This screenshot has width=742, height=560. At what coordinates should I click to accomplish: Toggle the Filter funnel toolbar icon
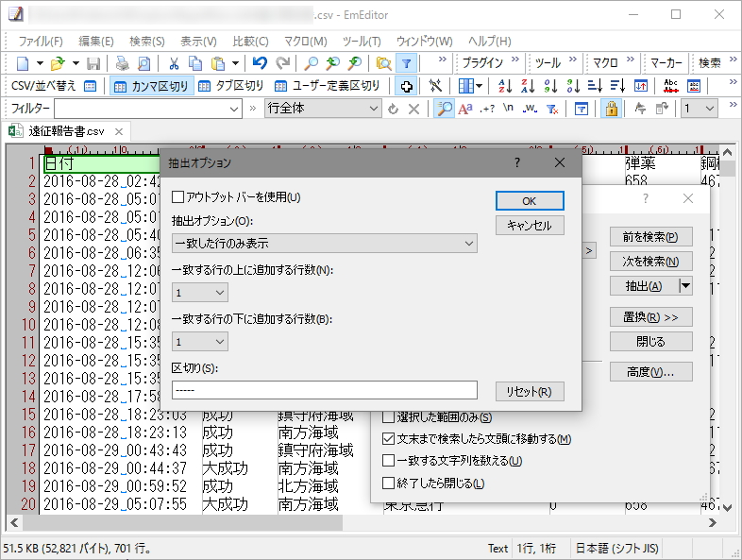[x=406, y=63]
